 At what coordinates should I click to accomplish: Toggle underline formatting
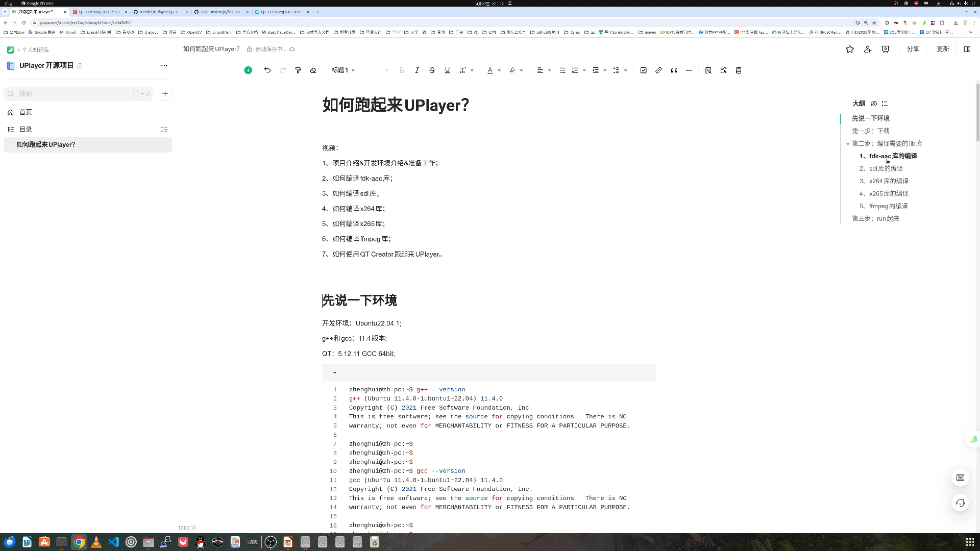[448, 70]
